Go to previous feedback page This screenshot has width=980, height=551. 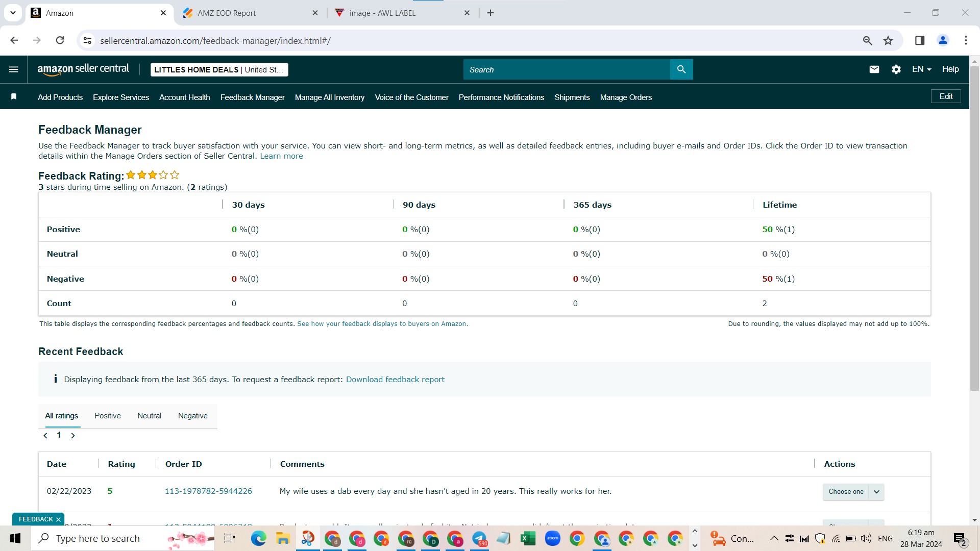click(45, 436)
